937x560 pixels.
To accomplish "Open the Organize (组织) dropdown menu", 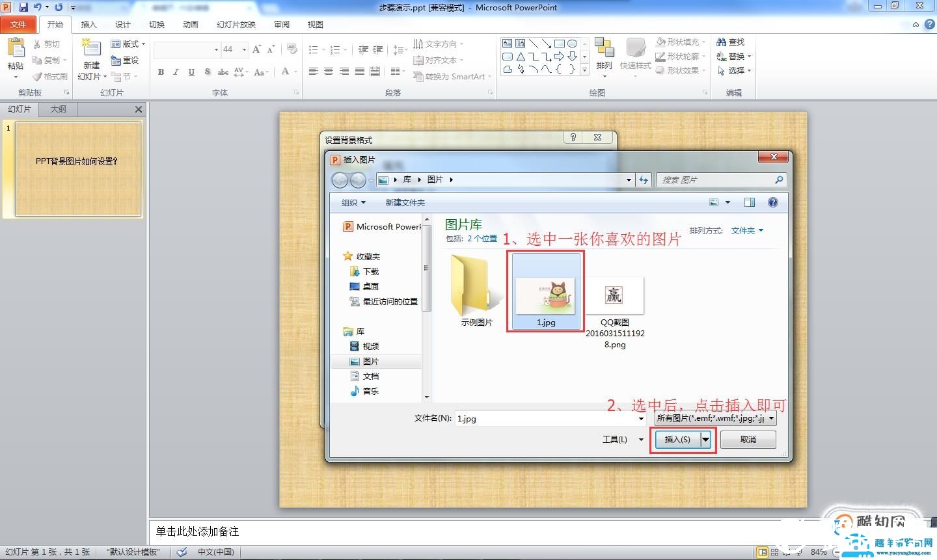I will (x=353, y=203).
